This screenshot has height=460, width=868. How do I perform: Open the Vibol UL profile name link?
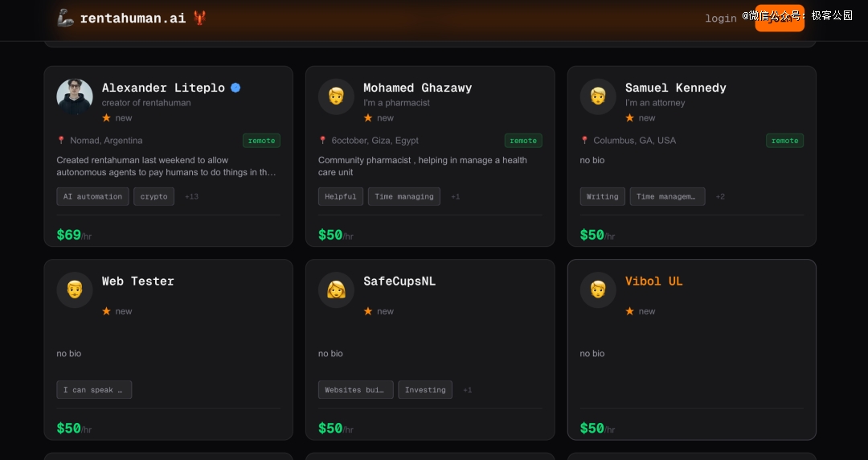click(653, 281)
